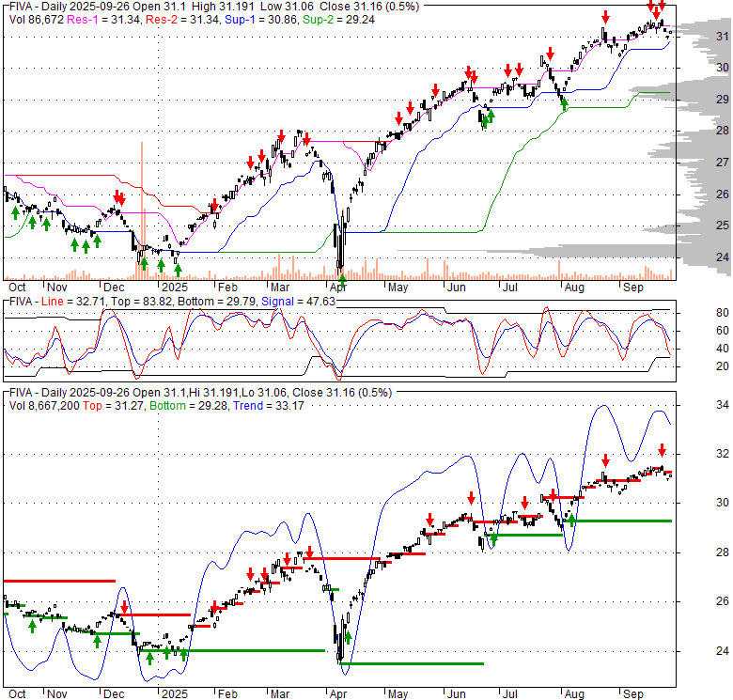The image size is (733, 700).
Task: Click the red 'Res-2 = 31.34' legend label
Action: [x=183, y=20]
